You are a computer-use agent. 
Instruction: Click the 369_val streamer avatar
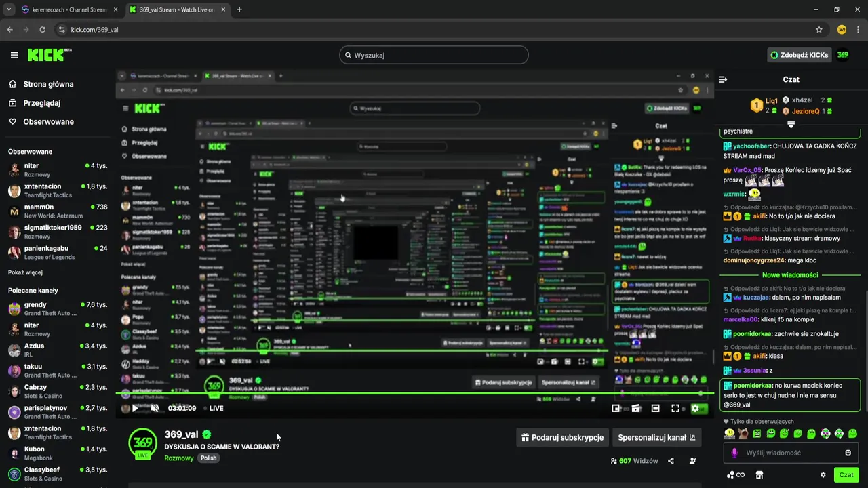pos(142,443)
